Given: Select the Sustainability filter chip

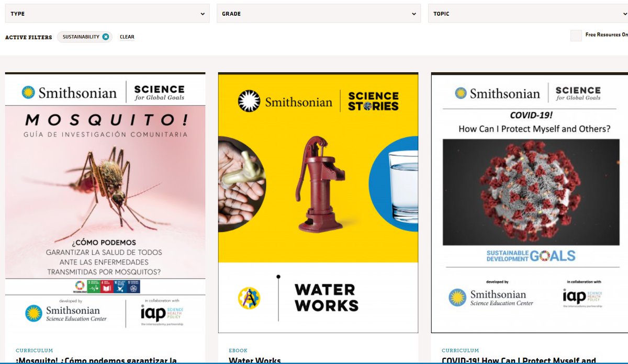Looking at the screenshot, I should coord(85,37).
